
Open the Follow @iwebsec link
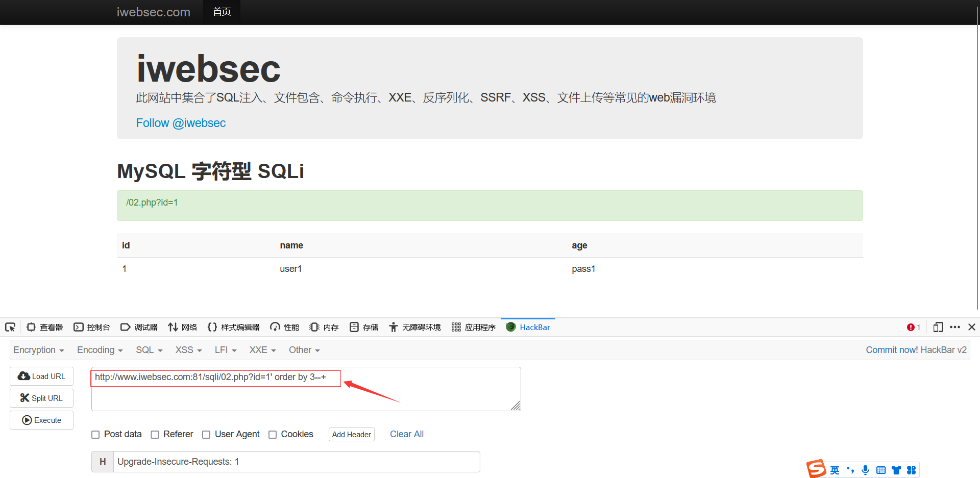pos(181,123)
